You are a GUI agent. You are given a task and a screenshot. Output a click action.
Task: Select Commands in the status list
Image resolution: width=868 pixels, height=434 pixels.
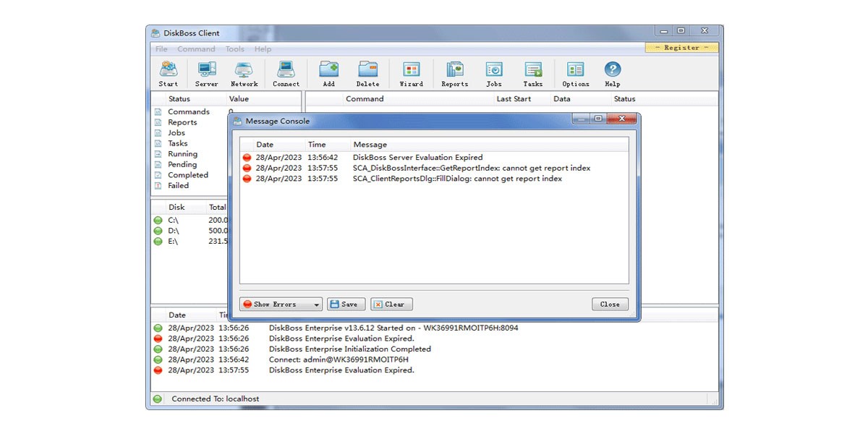click(x=190, y=112)
